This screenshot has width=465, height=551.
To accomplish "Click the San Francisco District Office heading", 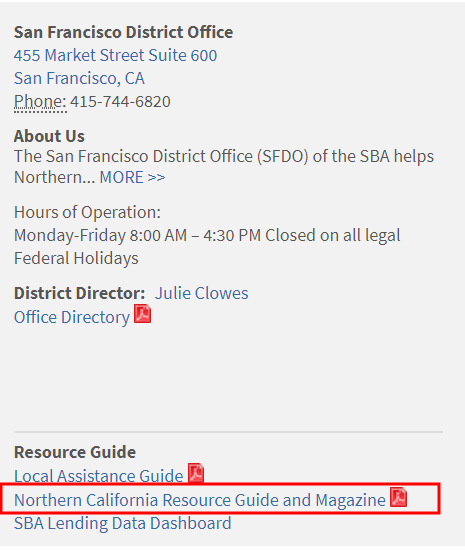I will click(x=123, y=32).
